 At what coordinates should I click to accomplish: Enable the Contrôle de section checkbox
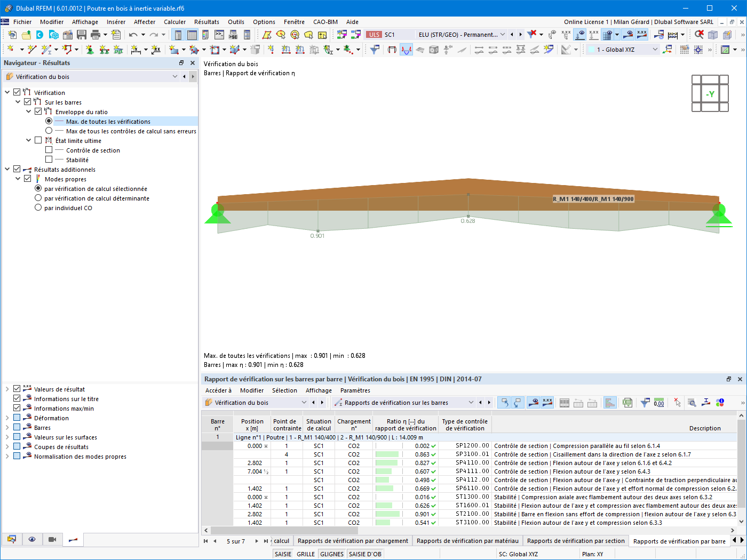pos(49,150)
